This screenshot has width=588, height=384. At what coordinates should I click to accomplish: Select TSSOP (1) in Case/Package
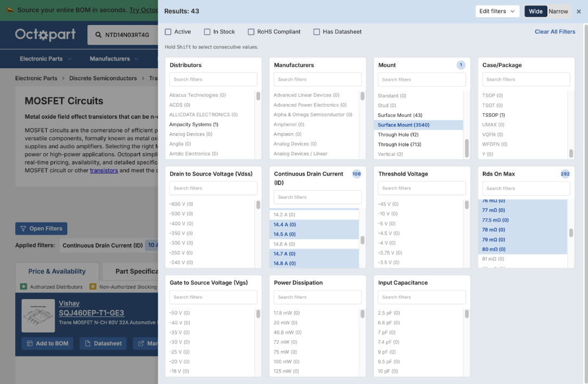click(x=494, y=115)
